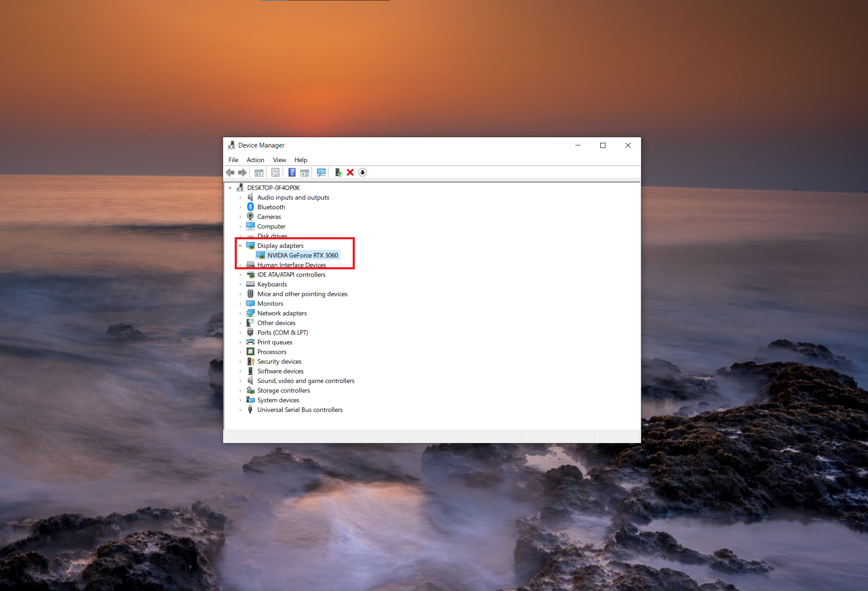The height and width of the screenshot is (591, 868).
Task: Open the Action menu
Action: tap(255, 160)
